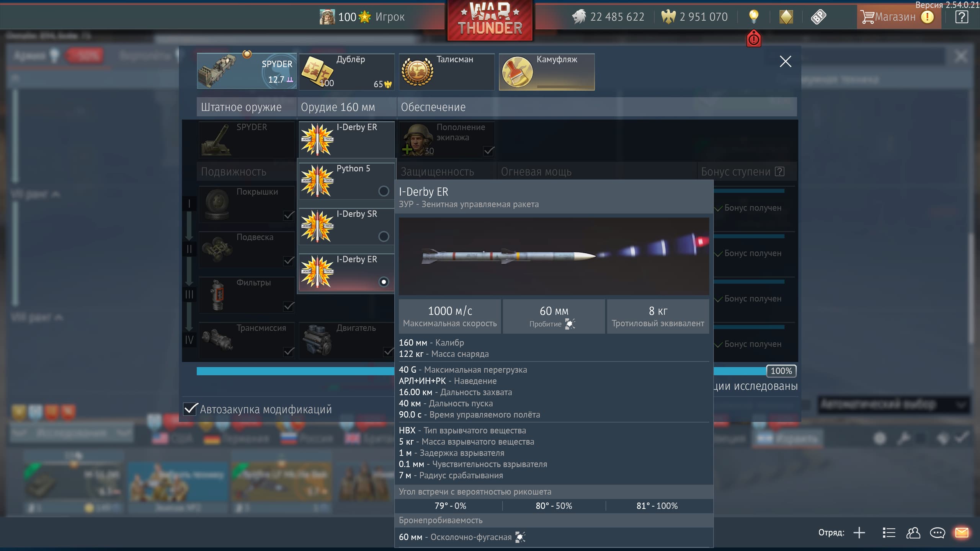Open the mail envelope icon
980x551 pixels.
click(962, 532)
